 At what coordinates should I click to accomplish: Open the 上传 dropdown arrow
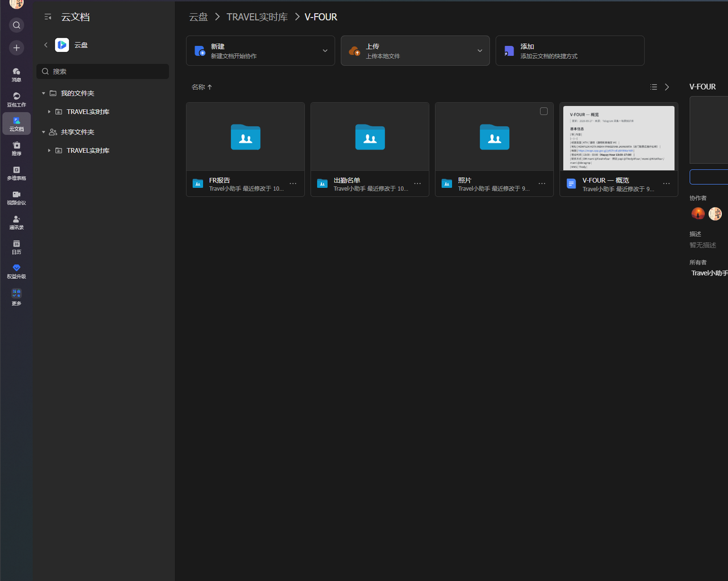point(479,51)
